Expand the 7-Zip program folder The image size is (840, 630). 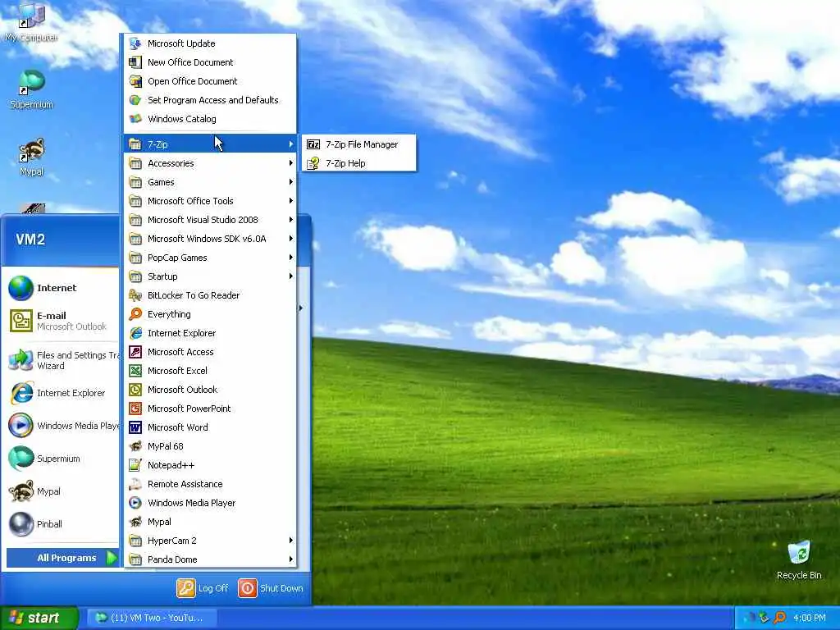(x=210, y=144)
